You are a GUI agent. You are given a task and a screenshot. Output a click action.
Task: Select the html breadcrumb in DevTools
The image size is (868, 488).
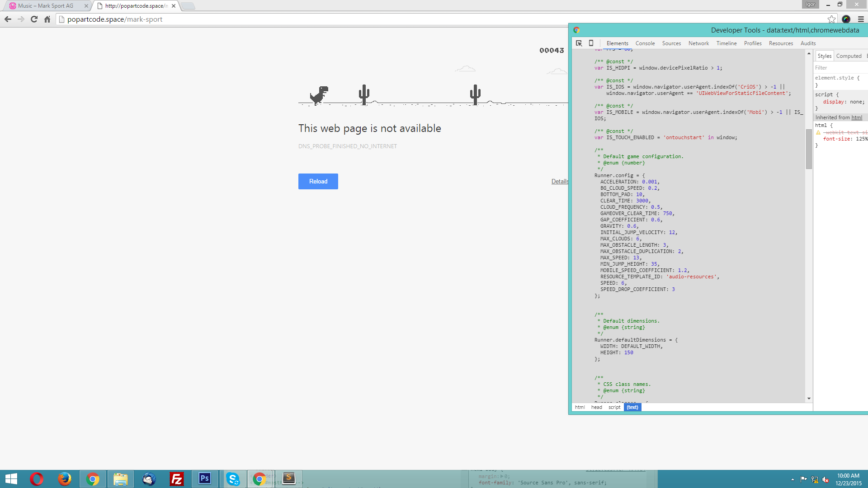click(x=580, y=407)
